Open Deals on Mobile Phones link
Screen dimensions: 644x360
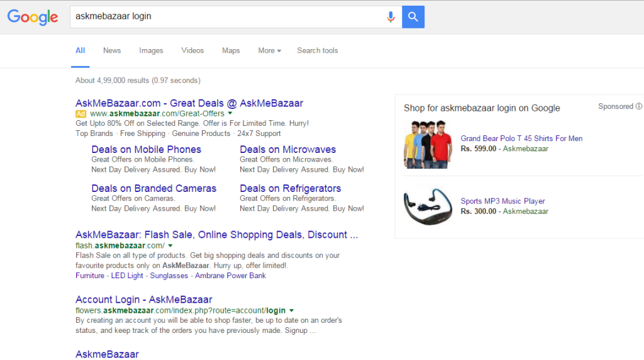click(146, 149)
